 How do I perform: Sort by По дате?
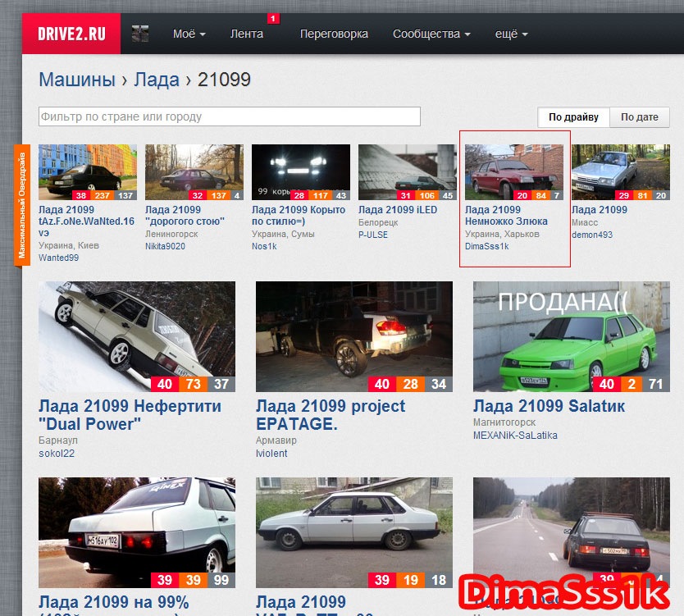pyautogui.click(x=640, y=117)
